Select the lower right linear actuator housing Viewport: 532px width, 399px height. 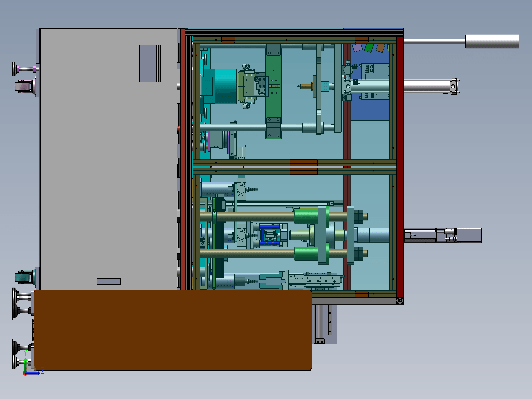(x=443, y=235)
